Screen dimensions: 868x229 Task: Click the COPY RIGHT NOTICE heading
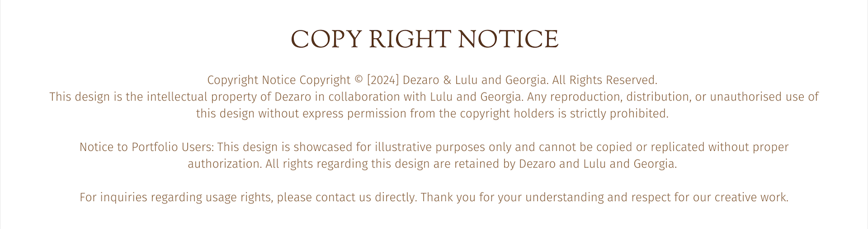[x=425, y=39]
